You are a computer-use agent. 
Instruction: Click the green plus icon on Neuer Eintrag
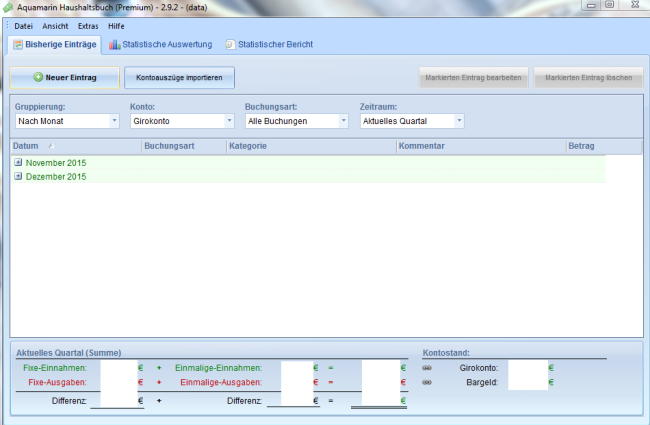coord(38,77)
